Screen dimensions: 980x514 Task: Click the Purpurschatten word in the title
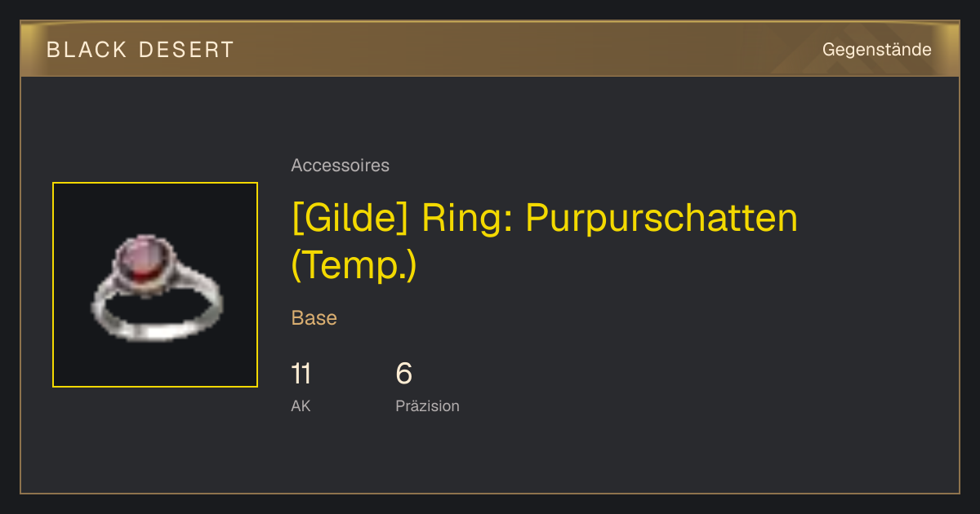661,218
